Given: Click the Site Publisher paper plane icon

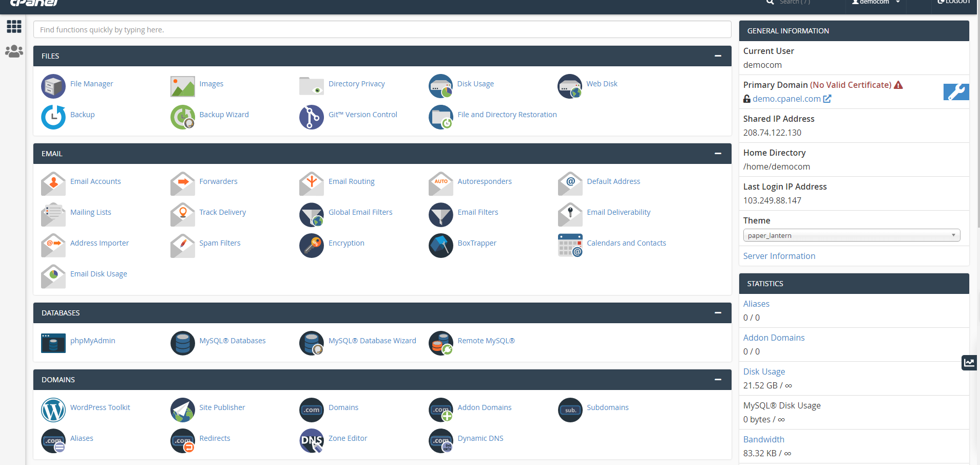Looking at the screenshot, I should point(183,410).
